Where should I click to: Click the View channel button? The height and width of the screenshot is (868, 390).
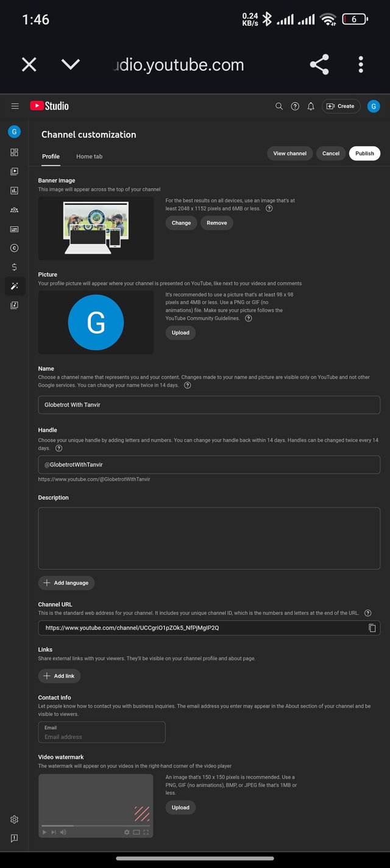pyautogui.click(x=289, y=154)
